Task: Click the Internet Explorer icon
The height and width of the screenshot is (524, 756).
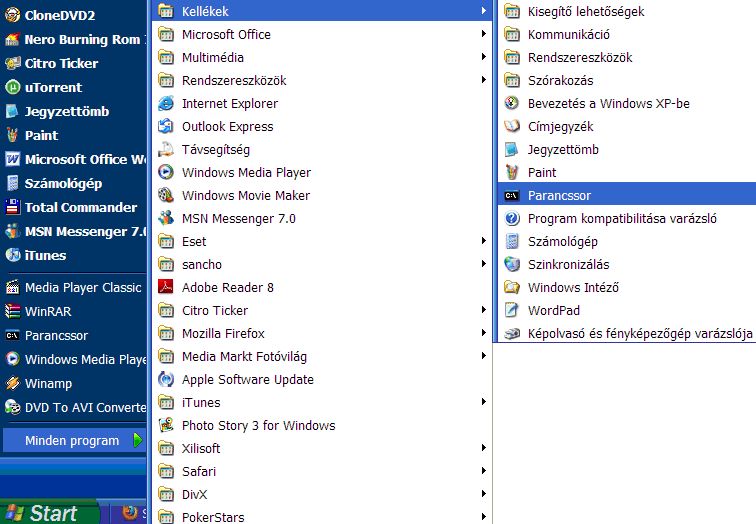Action: [x=166, y=103]
